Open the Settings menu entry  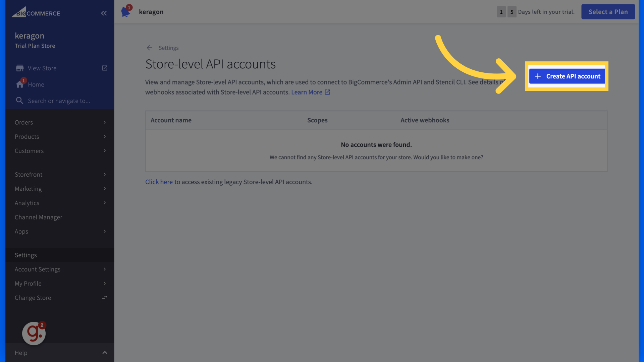[x=25, y=255]
